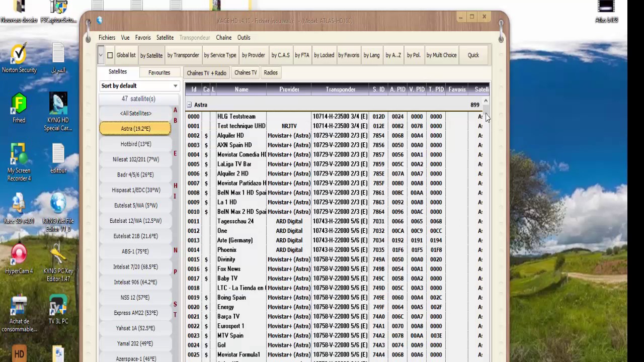
Task: Select Badr 4/5/6 (26°E) satellite
Action: click(135, 175)
